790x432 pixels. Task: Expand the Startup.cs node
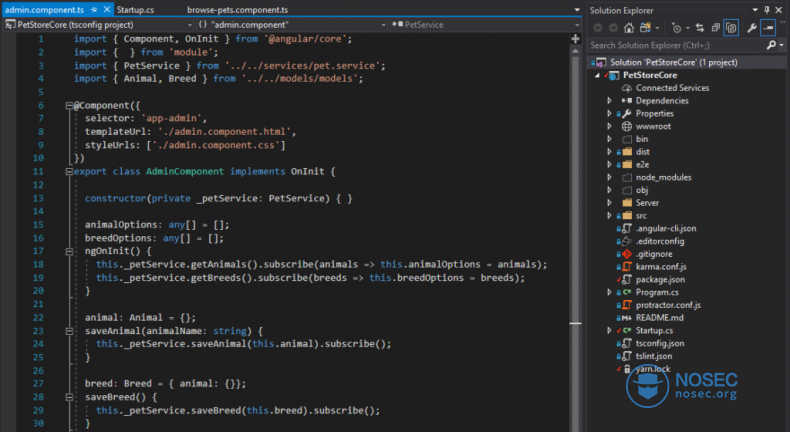pos(609,331)
